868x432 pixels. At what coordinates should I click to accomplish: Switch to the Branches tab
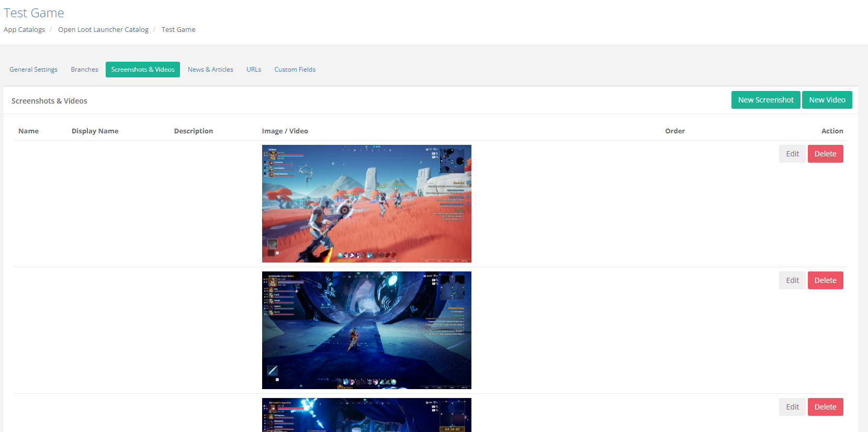[x=84, y=70]
